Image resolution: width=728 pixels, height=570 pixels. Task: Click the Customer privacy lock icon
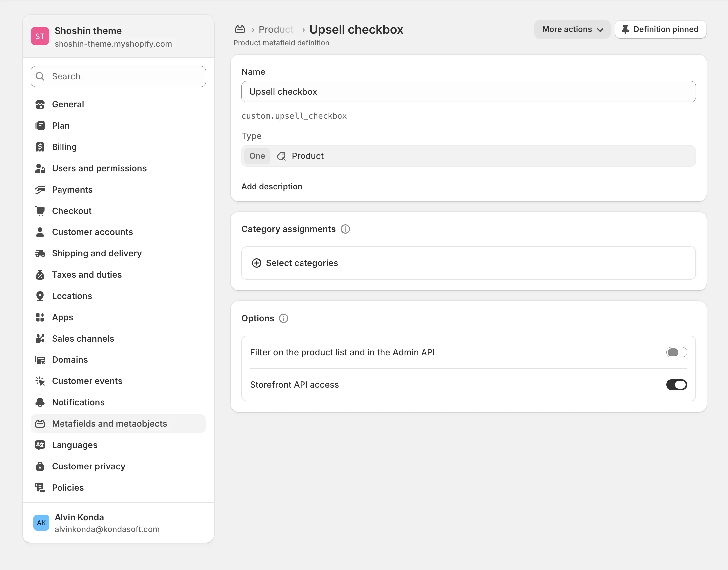click(x=40, y=466)
